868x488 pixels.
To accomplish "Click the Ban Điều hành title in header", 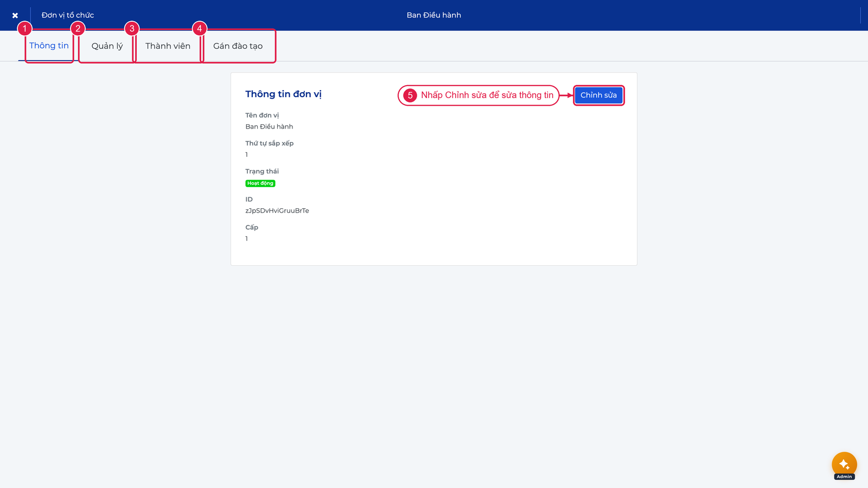I will [434, 15].
